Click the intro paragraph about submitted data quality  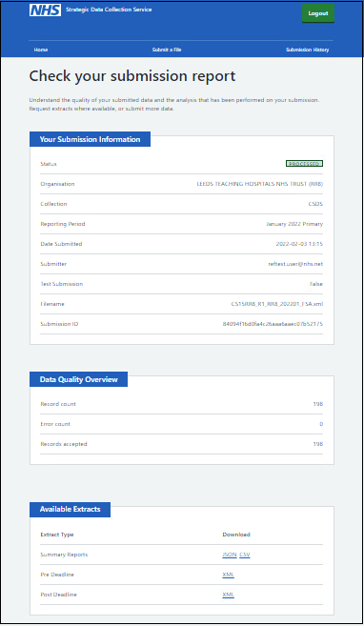click(174, 104)
